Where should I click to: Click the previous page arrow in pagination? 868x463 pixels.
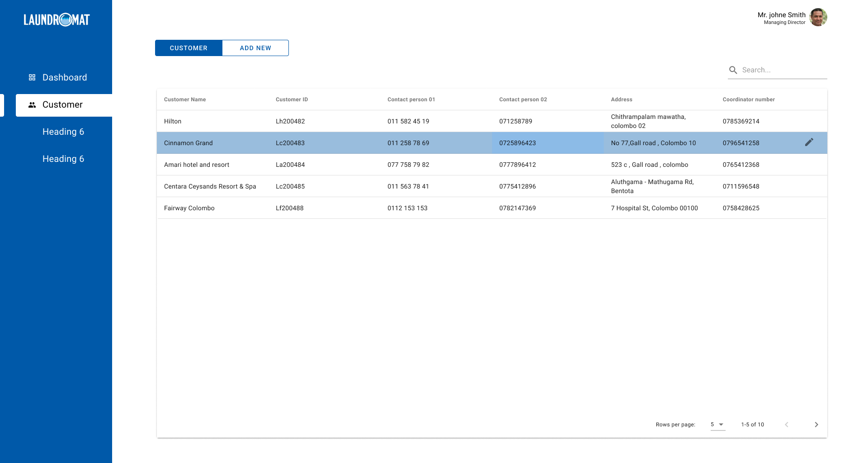787,425
